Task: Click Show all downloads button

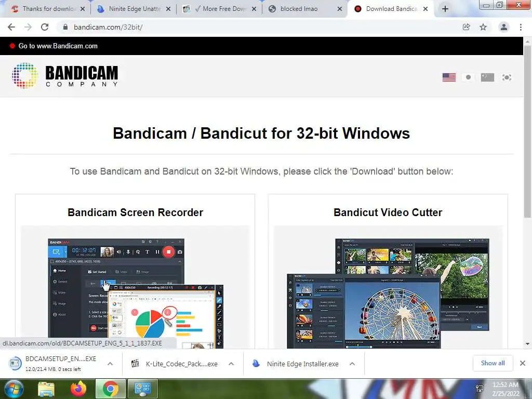Action: pyautogui.click(x=493, y=363)
